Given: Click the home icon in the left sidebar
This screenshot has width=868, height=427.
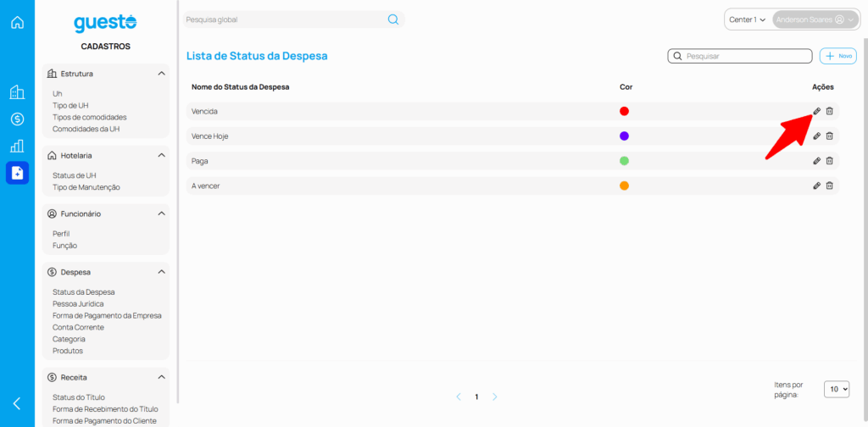Looking at the screenshot, I should pyautogui.click(x=17, y=23).
